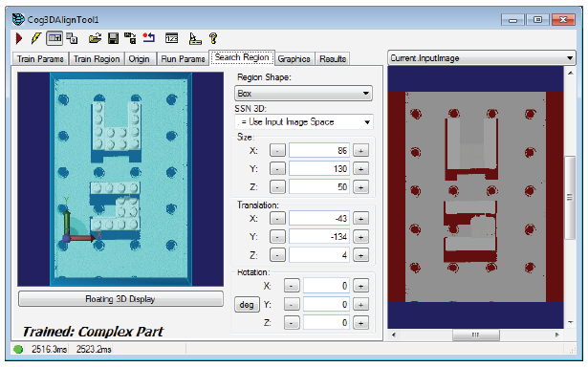
Task: Open the Current.InputImage display dropdown
Action: click(482, 58)
